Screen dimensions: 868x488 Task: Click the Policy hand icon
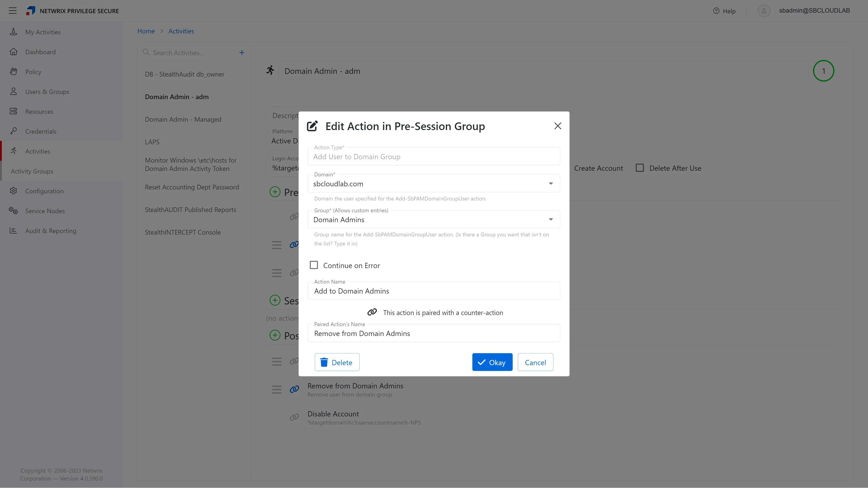tap(14, 72)
